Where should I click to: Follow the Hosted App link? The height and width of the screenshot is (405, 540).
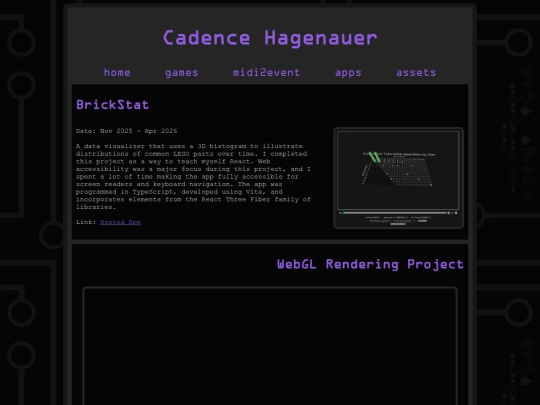(120, 222)
